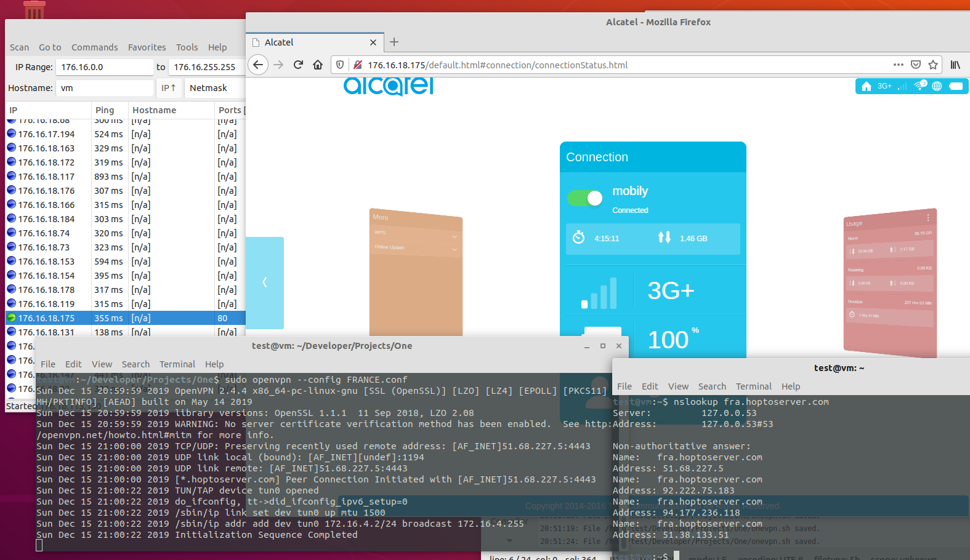Go back in Firefox

tap(258, 65)
